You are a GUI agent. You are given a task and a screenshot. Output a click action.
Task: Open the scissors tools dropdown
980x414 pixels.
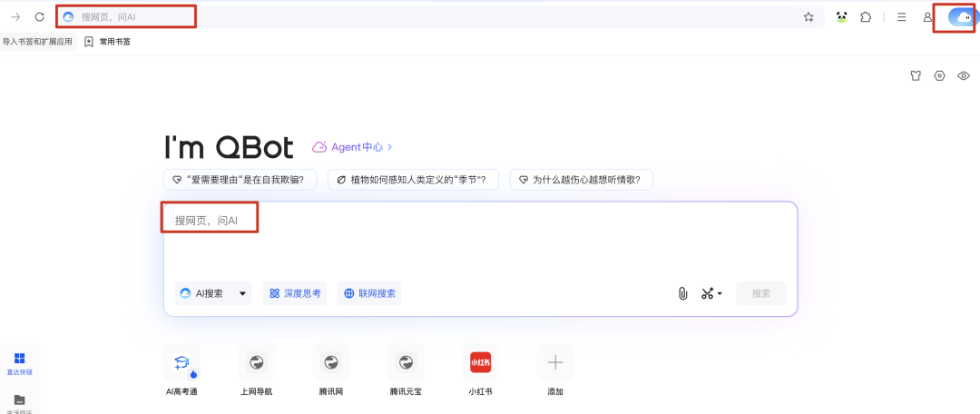point(711,293)
